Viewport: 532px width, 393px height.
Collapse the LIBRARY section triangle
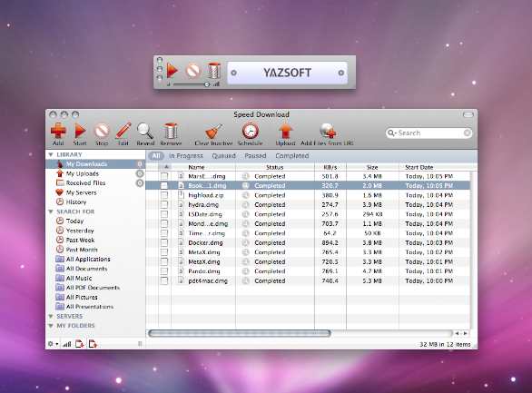click(51, 154)
